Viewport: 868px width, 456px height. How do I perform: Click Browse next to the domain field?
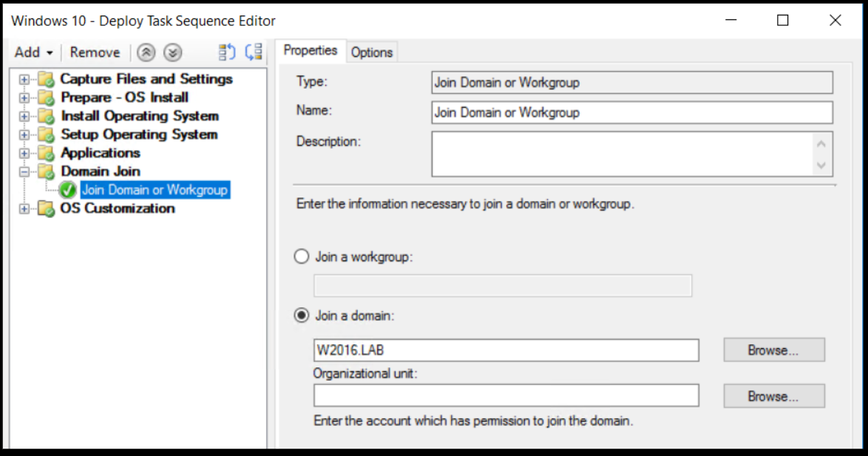(x=773, y=350)
